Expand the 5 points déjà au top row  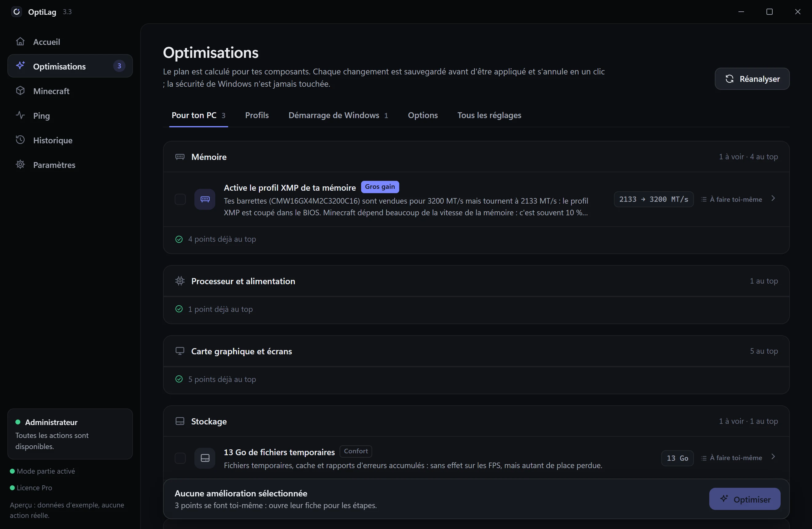[476, 379]
